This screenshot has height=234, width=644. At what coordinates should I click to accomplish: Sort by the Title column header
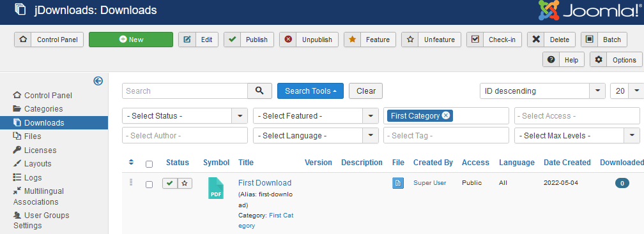pyautogui.click(x=246, y=163)
